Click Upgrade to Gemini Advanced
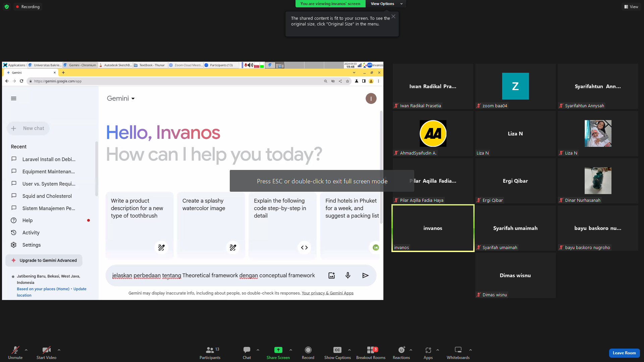Image resolution: width=644 pixels, height=362 pixels. pos(44,260)
